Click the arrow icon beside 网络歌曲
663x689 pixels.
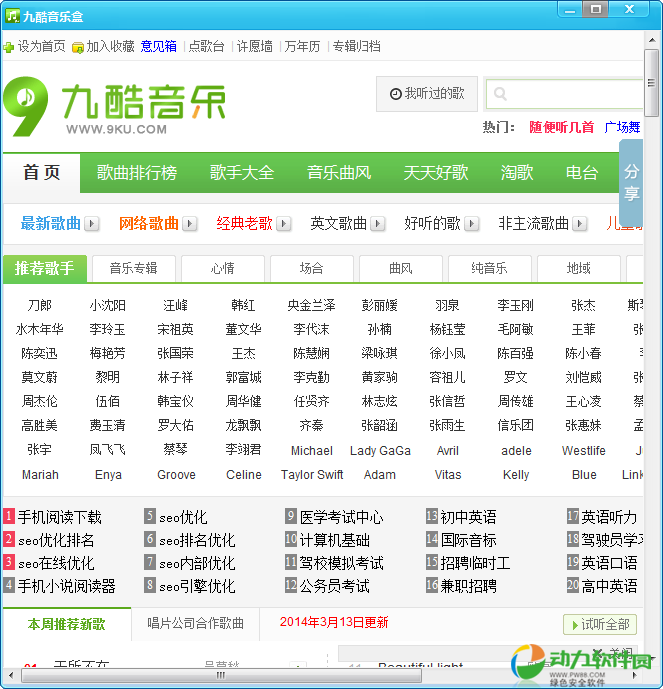tap(190, 224)
